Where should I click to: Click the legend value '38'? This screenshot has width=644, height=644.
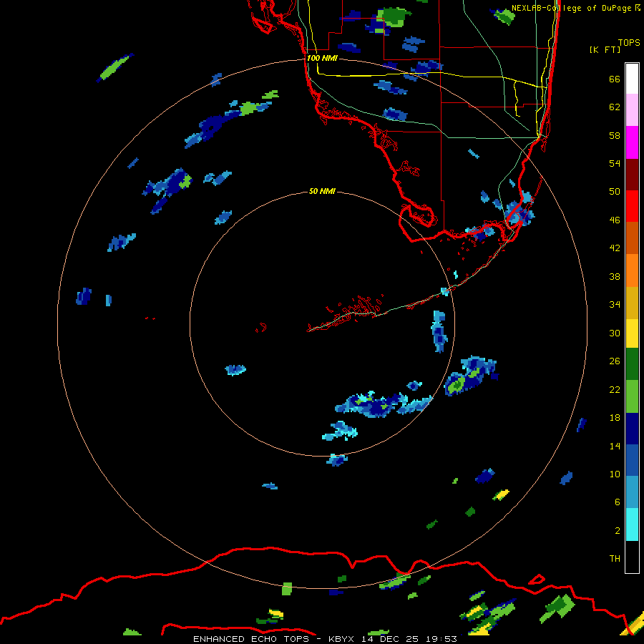[x=615, y=276]
